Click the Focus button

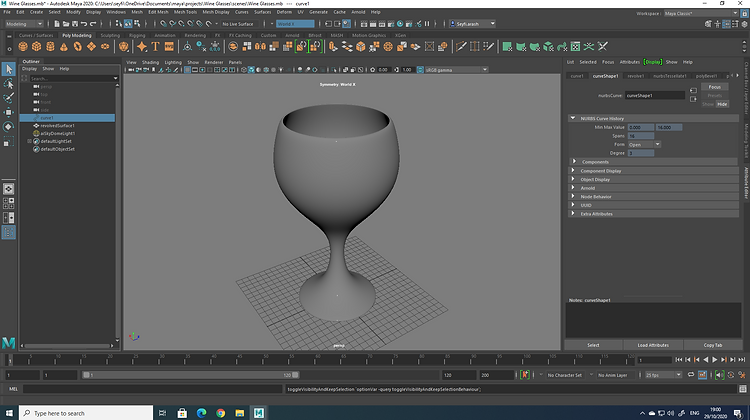[715, 87]
